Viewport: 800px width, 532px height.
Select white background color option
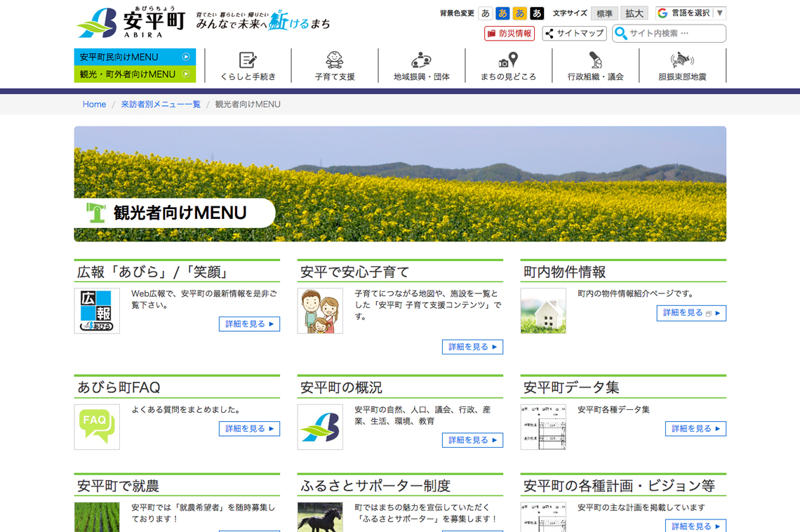[x=486, y=13]
